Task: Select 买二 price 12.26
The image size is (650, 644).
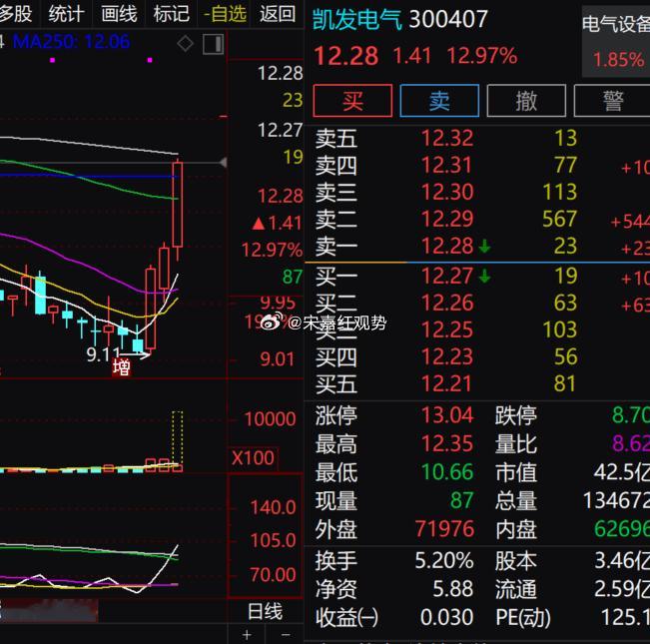Action: 447,303
